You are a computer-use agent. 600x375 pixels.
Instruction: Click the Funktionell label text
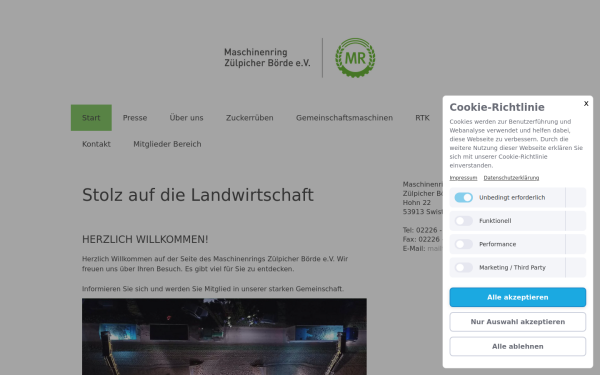pos(495,221)
